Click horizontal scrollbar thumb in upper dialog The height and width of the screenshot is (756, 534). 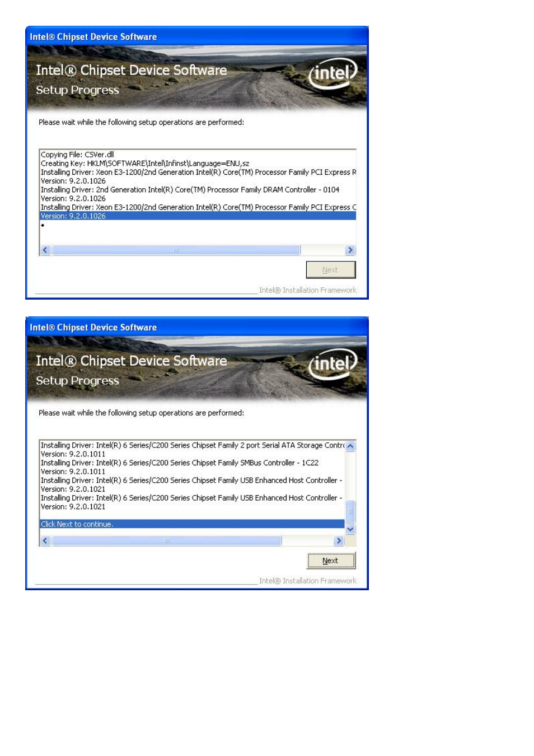pyautogui.click(x=176, y=250)
